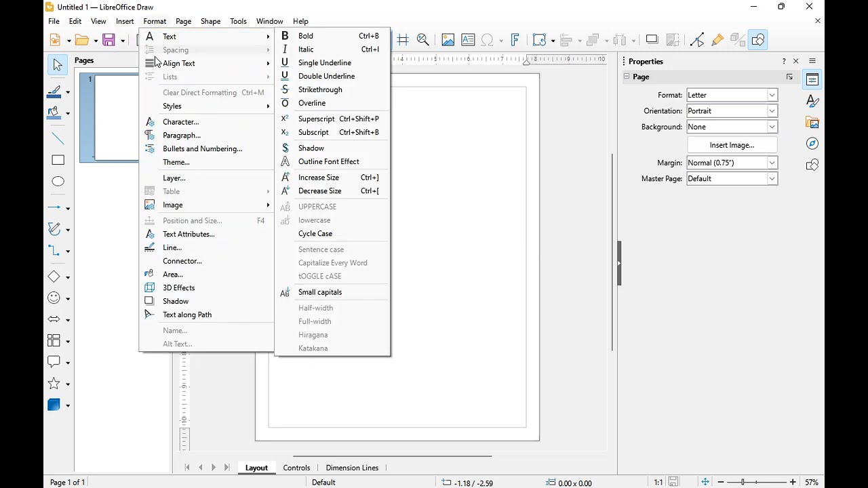
Task: Click the Line Color pencil icon
Action: coord(54,91)
